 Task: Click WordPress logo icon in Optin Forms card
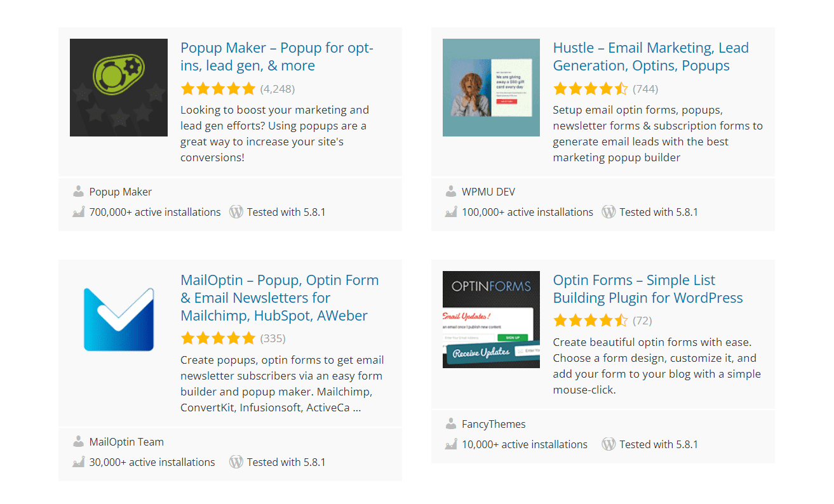(x=609, y=444)
